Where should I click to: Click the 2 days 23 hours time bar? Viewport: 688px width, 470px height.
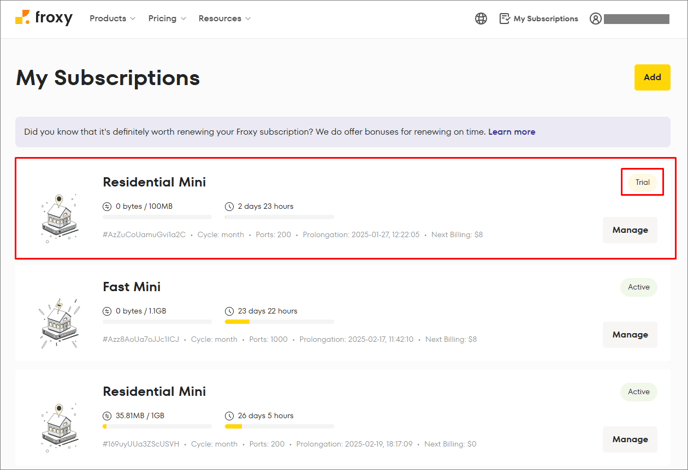pyautogui.click(x=279, y=217)
